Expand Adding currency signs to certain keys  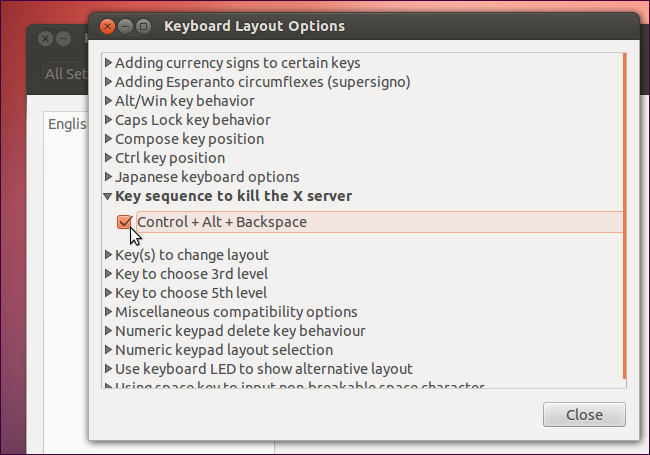108,63
